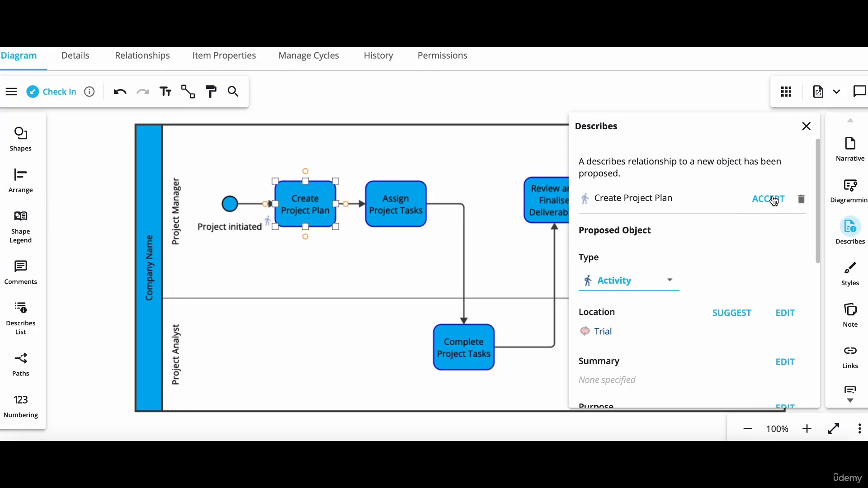The image size is (868, 488).
Task: Expand the Location Suggest options
Action: [731, 313]
